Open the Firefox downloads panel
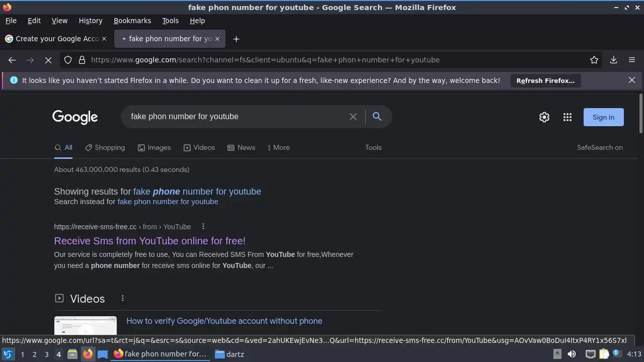Screen dimensions: 644x362 click(x=614, y=60)
